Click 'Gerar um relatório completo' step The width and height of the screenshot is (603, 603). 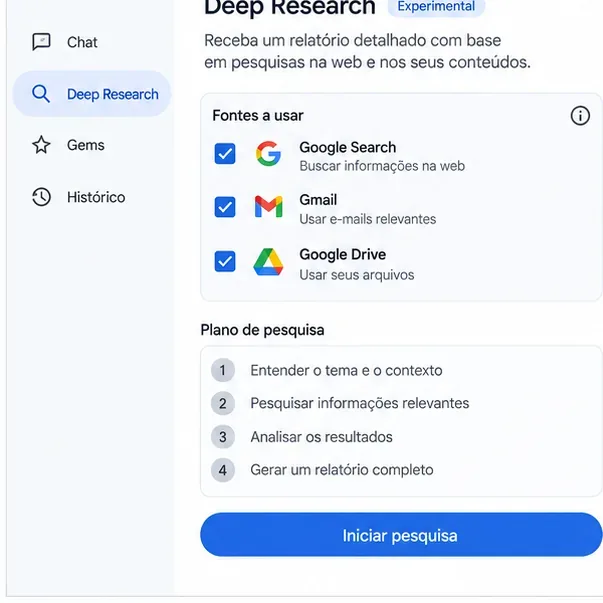pyautogui.click(x=342, y=470)
